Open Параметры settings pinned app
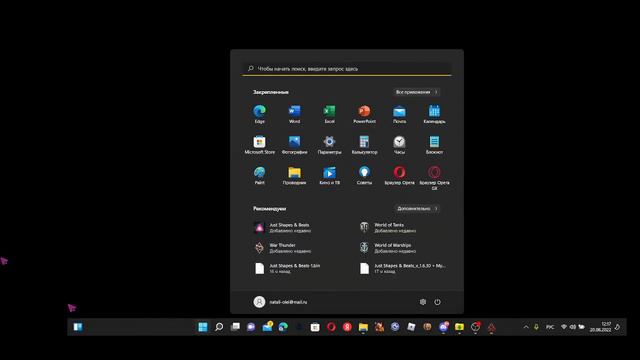Screen dimensions: 640x360 [329, 144]
